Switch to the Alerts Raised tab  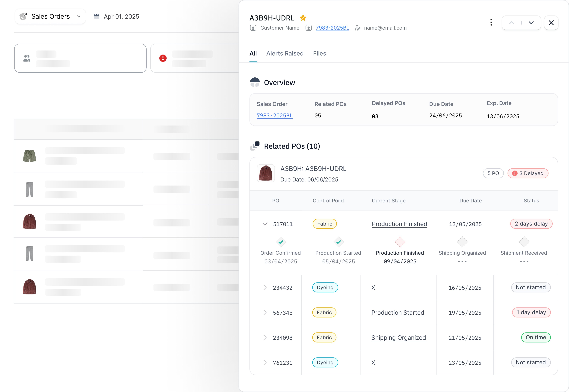[285, 53]
